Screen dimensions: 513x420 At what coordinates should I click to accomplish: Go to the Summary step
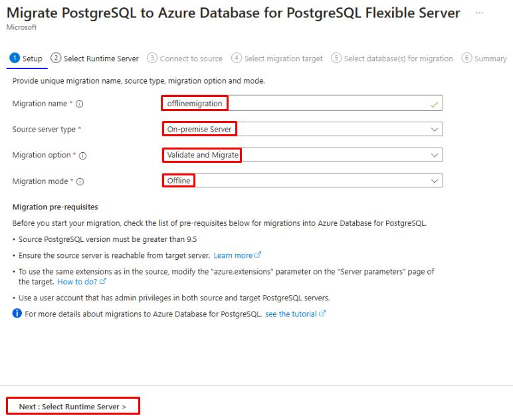[x=484, y=59]
